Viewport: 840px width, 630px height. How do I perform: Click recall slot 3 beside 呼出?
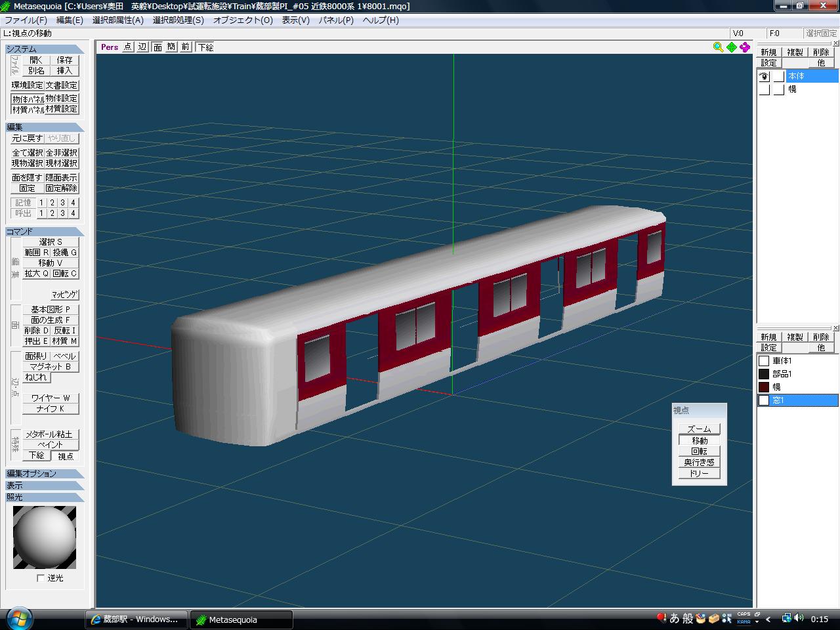[62, 213]
